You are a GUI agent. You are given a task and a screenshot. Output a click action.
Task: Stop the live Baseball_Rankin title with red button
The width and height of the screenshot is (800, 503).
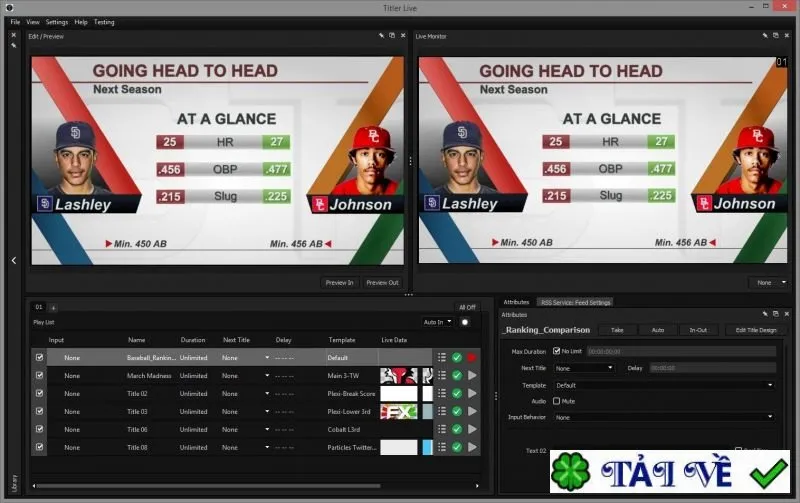pos(472,358)
